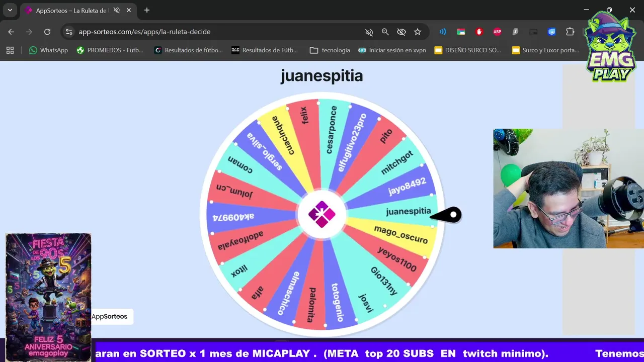The image size is (644, 362).
Task: Go back to the previous page
Action: coord(11,32)
